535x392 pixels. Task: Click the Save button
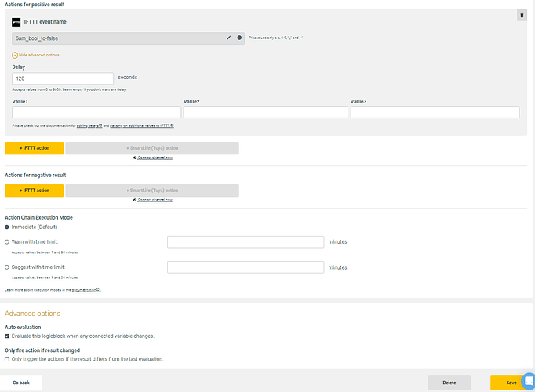coord(511,383)
